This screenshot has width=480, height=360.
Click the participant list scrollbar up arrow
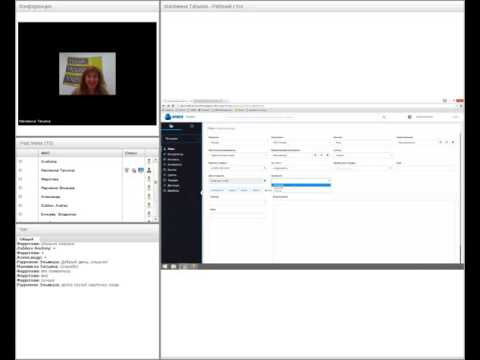click(x=156, y=160)
